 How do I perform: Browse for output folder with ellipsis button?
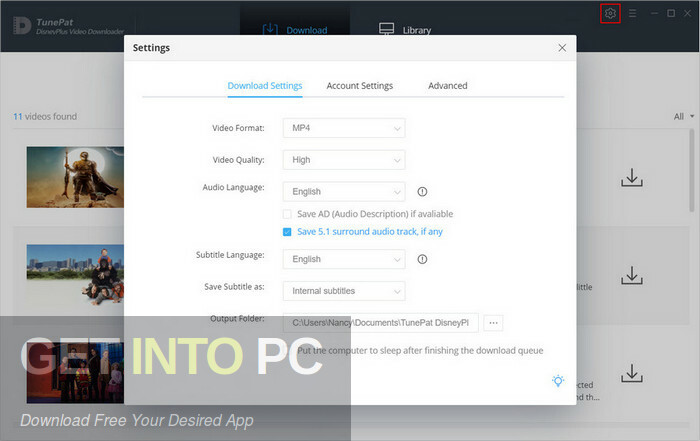click(493, 323)
